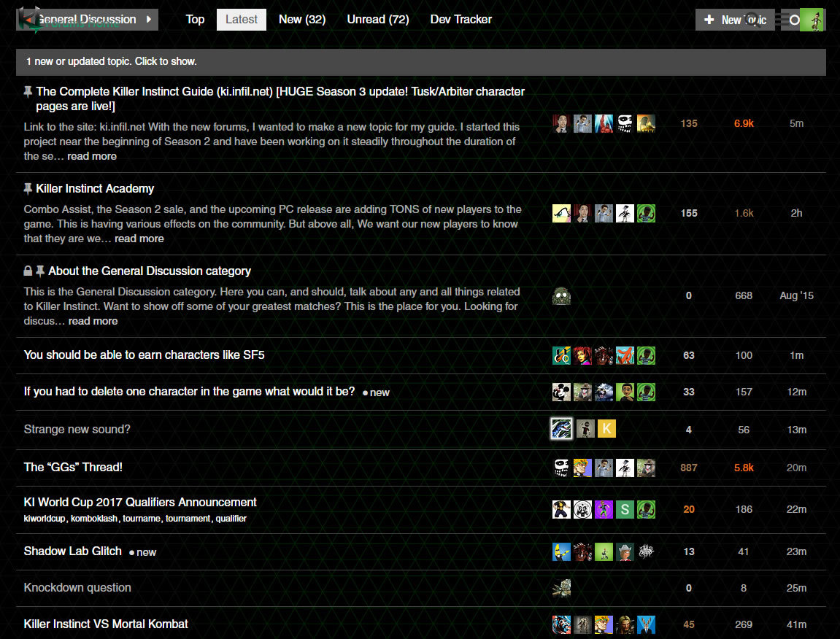The width and height of the screenshot is (840, 639).
Task: Click troll-face avatar in Killer Instinct Guide row
Action: 625,124
